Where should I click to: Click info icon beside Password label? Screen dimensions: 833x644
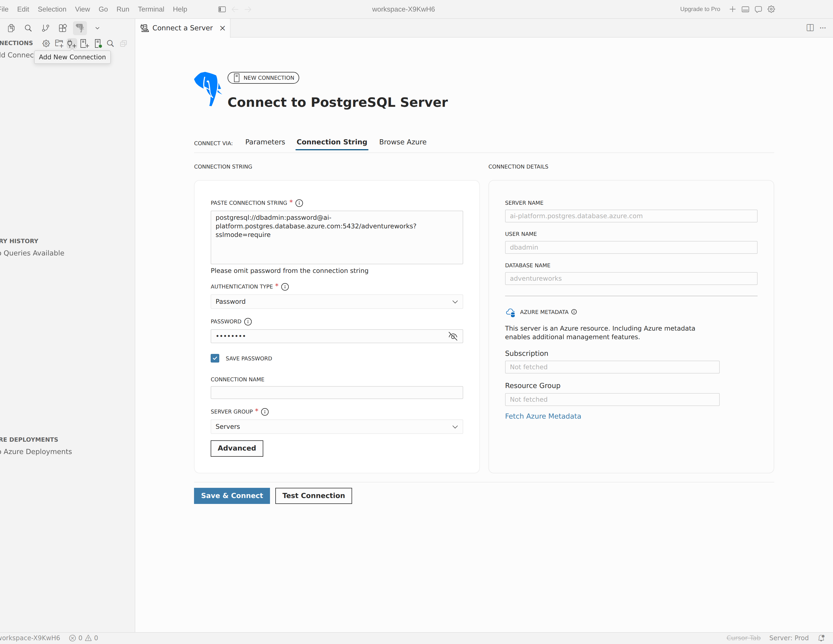pyautogui.click(x=248, y=322)
